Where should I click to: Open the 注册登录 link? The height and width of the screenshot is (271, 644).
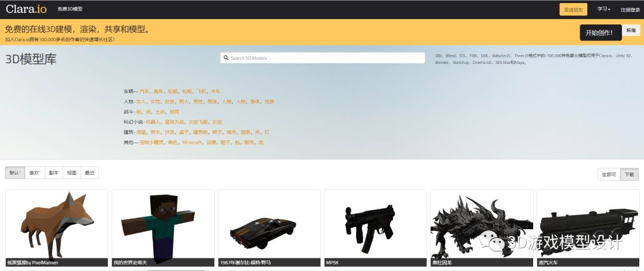pos(630,10)
